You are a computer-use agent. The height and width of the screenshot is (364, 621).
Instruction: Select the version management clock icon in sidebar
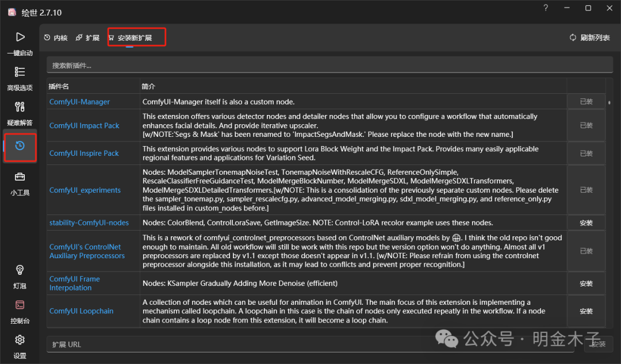coord(20,145)
